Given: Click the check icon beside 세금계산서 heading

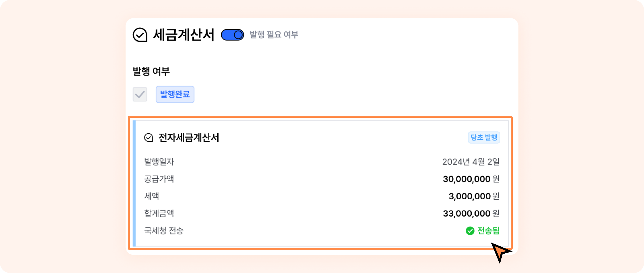Looking at the screenshot, I should pyautogui.click(x=140, y=35).
